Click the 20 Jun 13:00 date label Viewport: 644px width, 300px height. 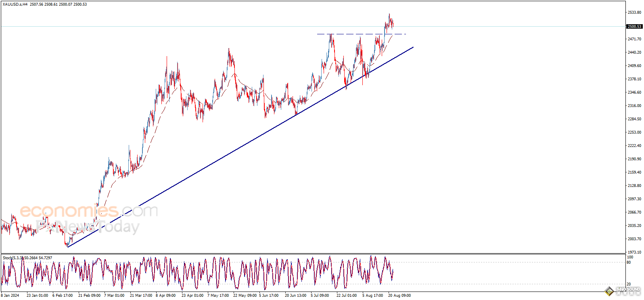(296, 296)
